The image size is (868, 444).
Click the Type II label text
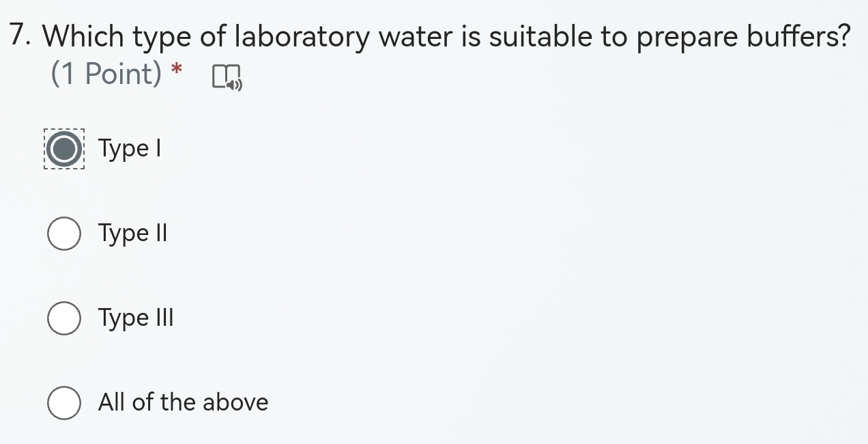134,233
